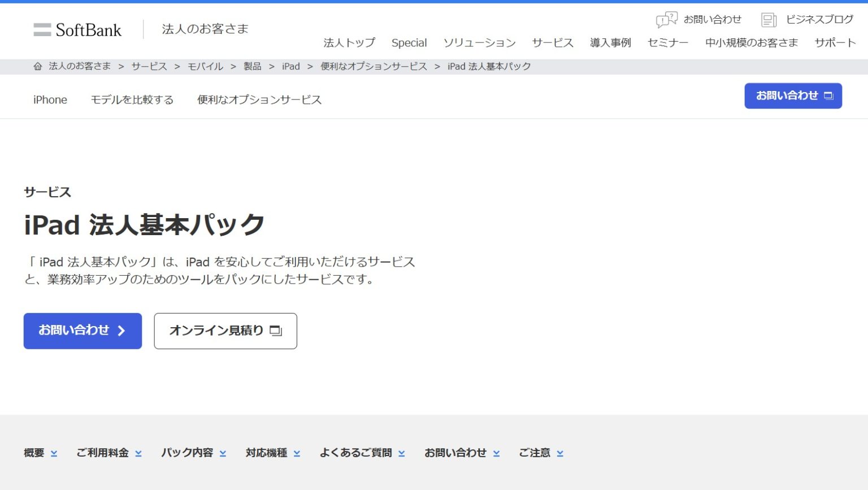Jump to ご注意 section anchor
868x490 pixels.
(541, 453)
